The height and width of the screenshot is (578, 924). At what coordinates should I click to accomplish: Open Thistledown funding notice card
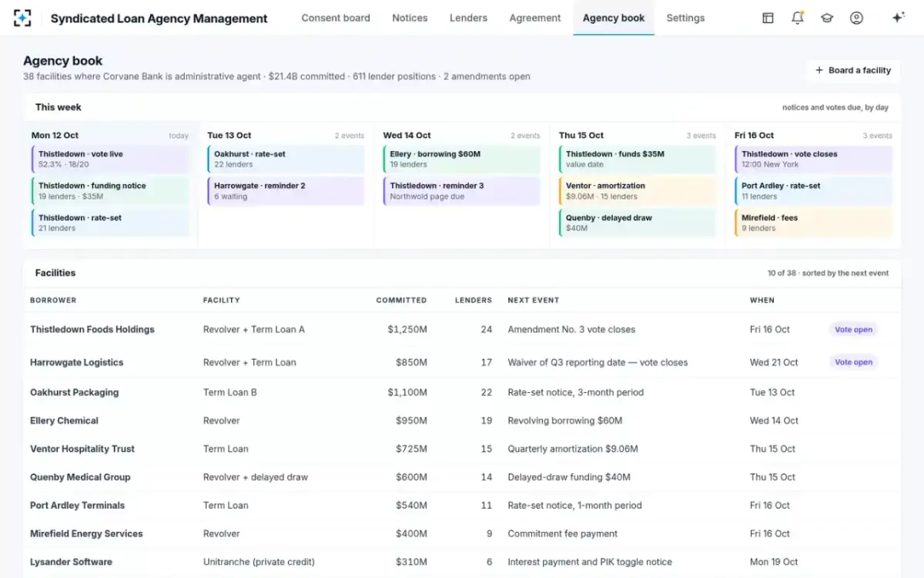[x=110, y=191]
